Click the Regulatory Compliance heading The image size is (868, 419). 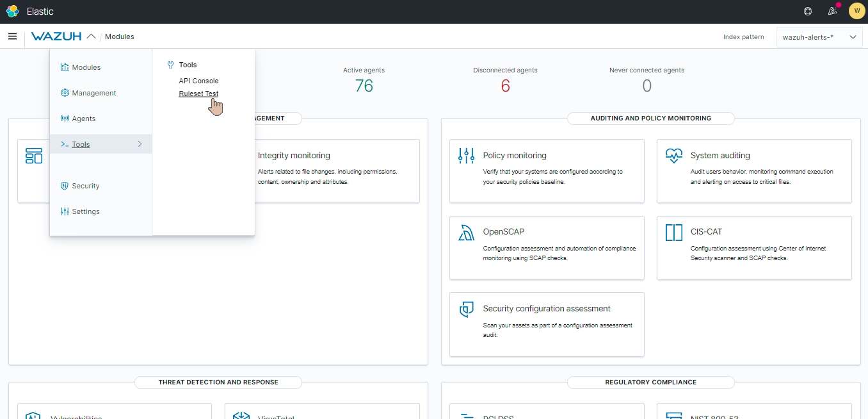[651, 382]
